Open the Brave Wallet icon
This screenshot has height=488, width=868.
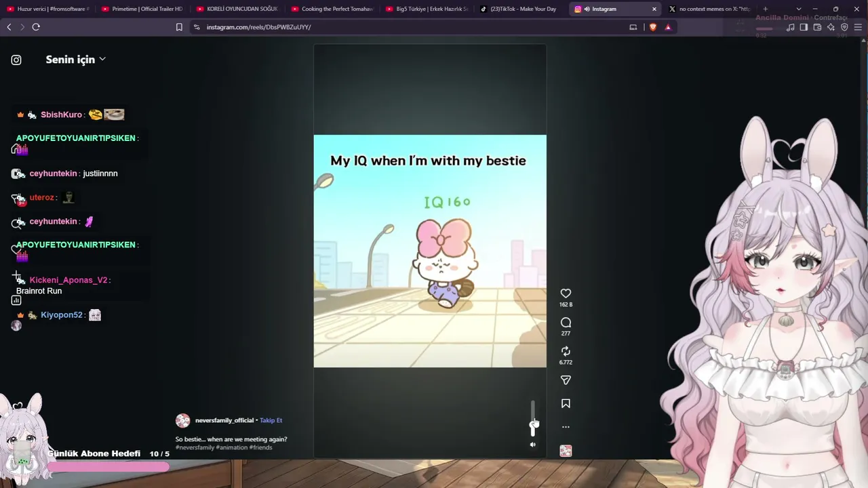(817, 27)
